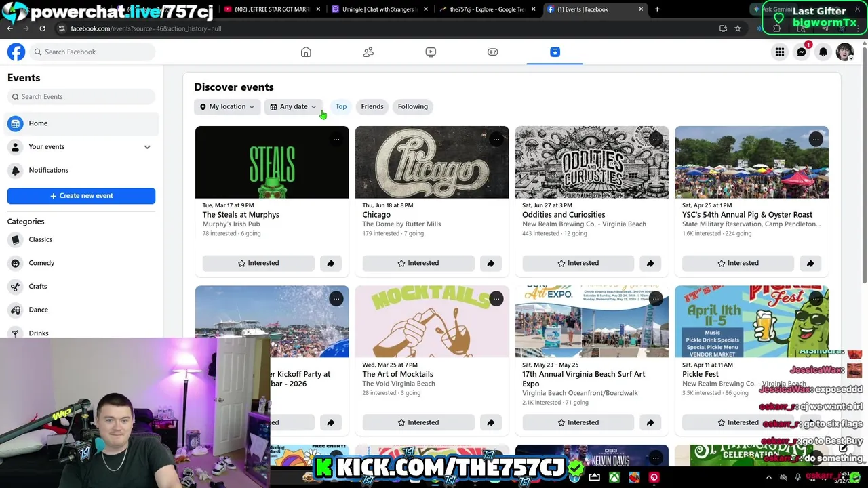
Task: Open The Steals at Murphys event title
Action: [x=241, y=215]
